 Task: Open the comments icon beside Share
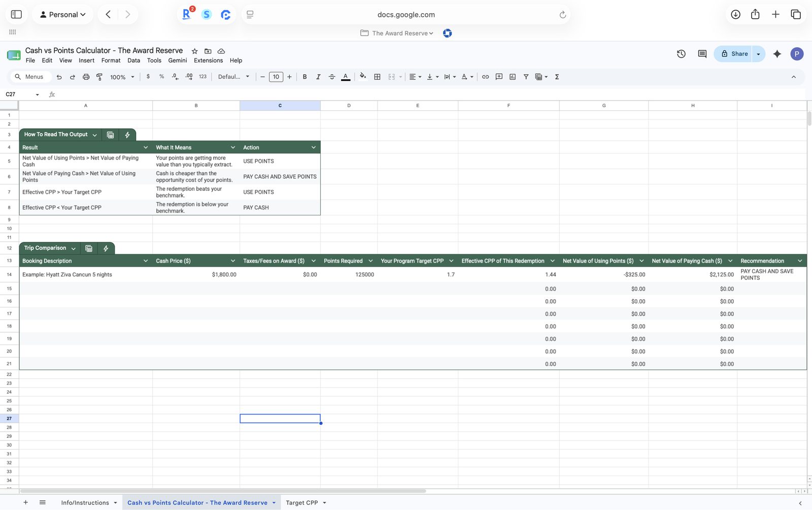(x=702, y=54)
